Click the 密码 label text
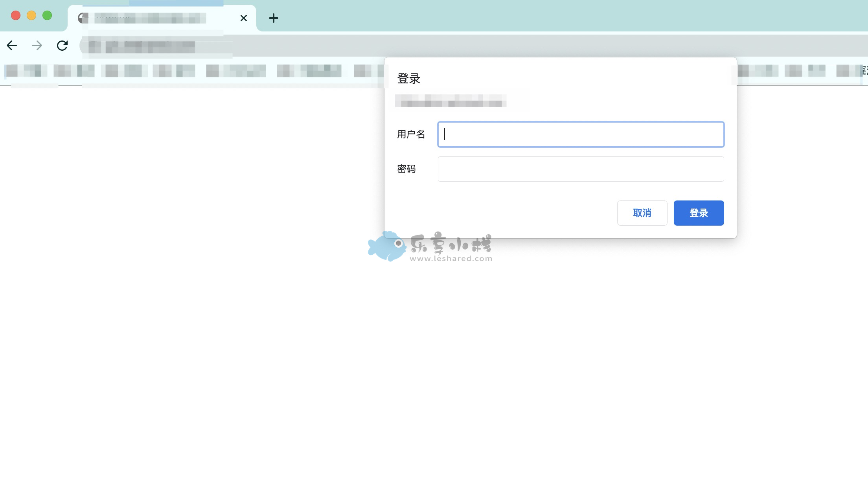Viewport: 868px width, 500px height. pos(406,169)
